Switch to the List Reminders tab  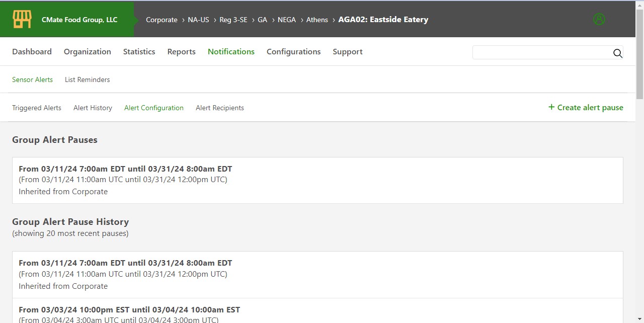(87, 79)
